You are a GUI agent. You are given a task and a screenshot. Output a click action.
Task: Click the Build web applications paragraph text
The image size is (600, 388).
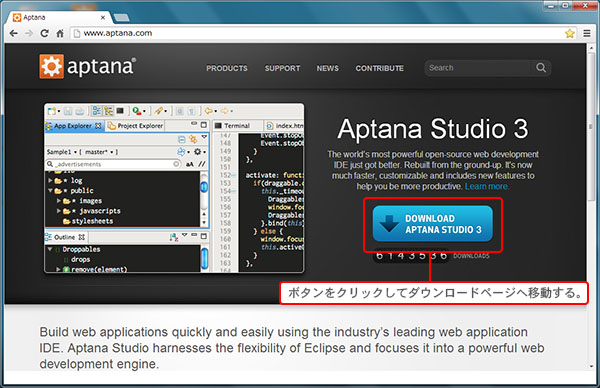tap(292, 348)
